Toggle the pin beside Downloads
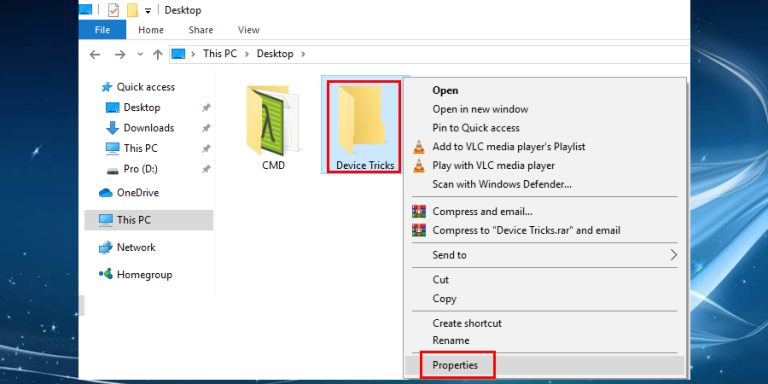The height and width of the screenshot is (384, 768). tap(206, 128)
